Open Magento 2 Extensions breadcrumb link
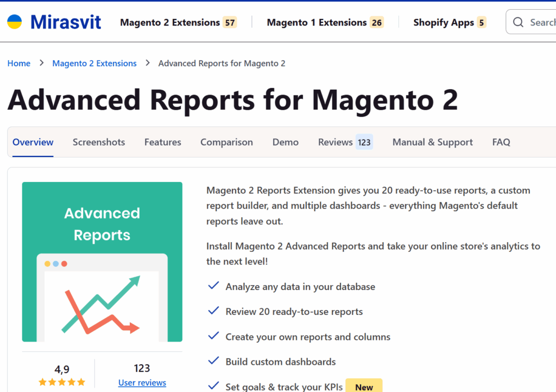This screenshot has width=556, height=392. (94, 63)
